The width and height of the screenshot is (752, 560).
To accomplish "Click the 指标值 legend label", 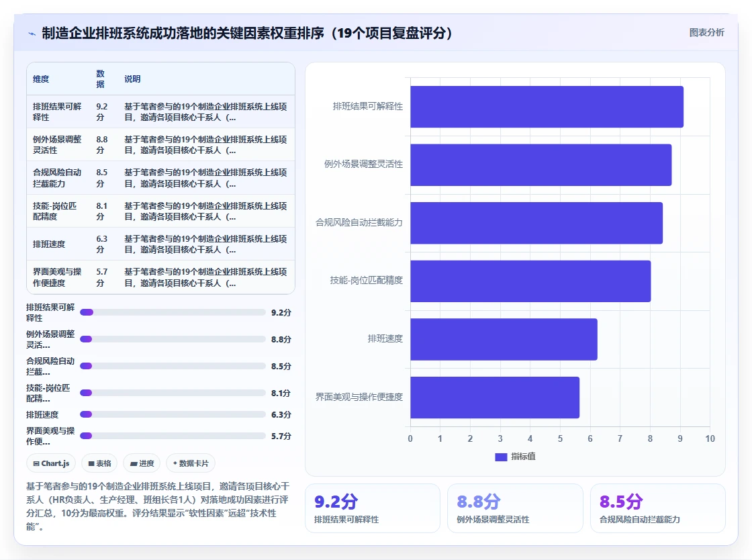I will (523, 457).
